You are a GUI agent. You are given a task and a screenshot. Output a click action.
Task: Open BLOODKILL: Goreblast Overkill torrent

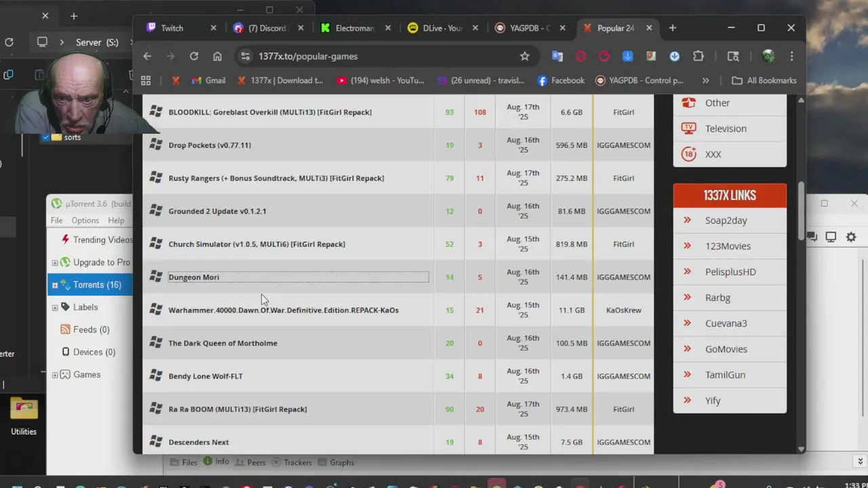coord(270,112)
